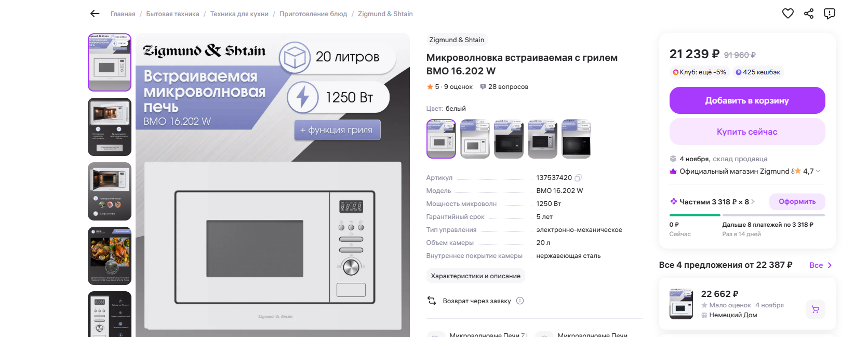The image size is (868, 337).
Task: Go back with the left arrow icon
Action: point(95,14)
